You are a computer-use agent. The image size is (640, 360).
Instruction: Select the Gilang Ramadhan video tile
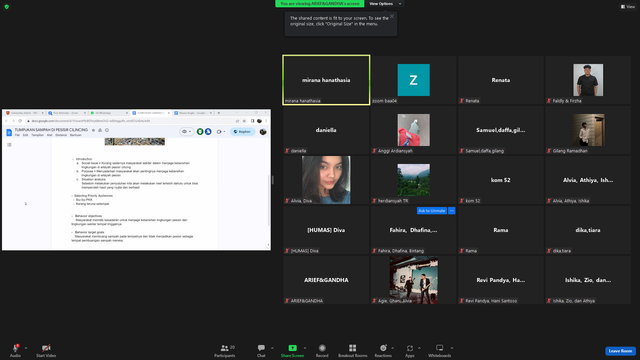coord(588,130)
